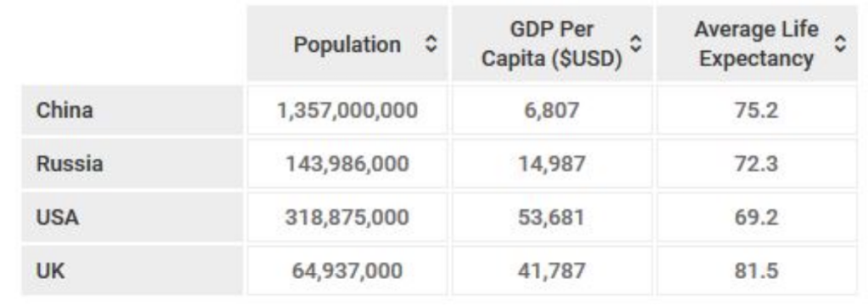
Task: Select the Population column header
Action: pyautogui.click(x=347, y=44)
